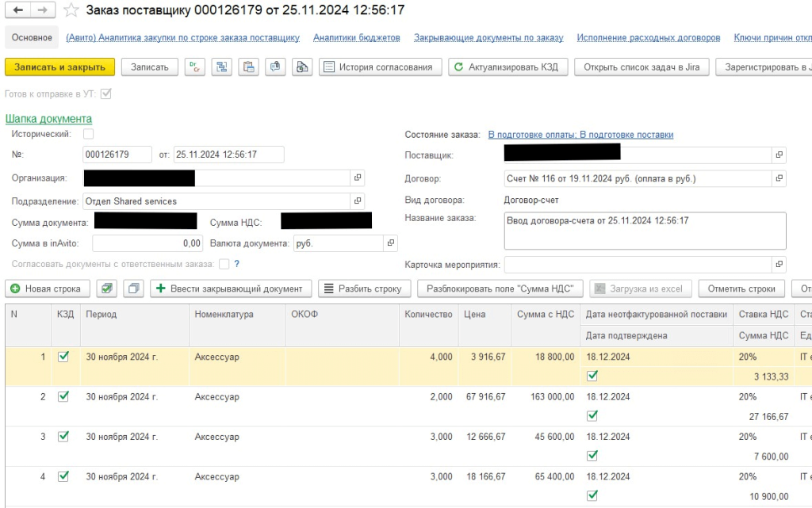Uncheck Дата подтверждена in row 1

592,376
